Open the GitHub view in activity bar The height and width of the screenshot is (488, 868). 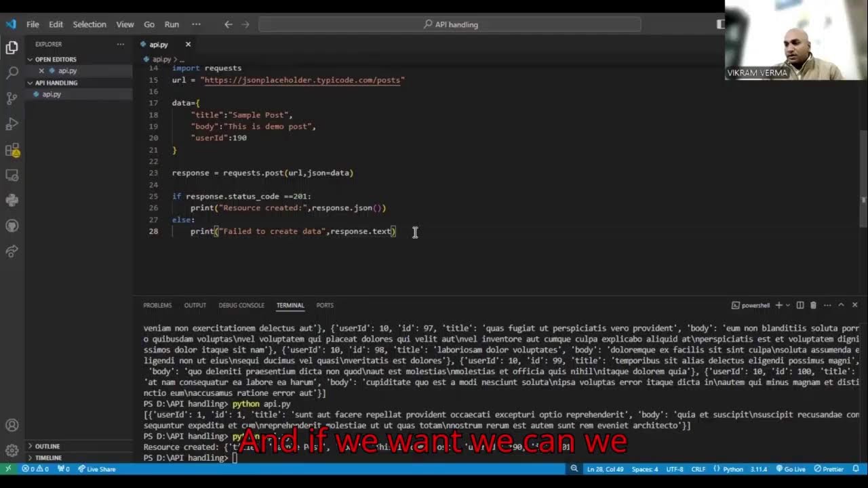point(12,226)
